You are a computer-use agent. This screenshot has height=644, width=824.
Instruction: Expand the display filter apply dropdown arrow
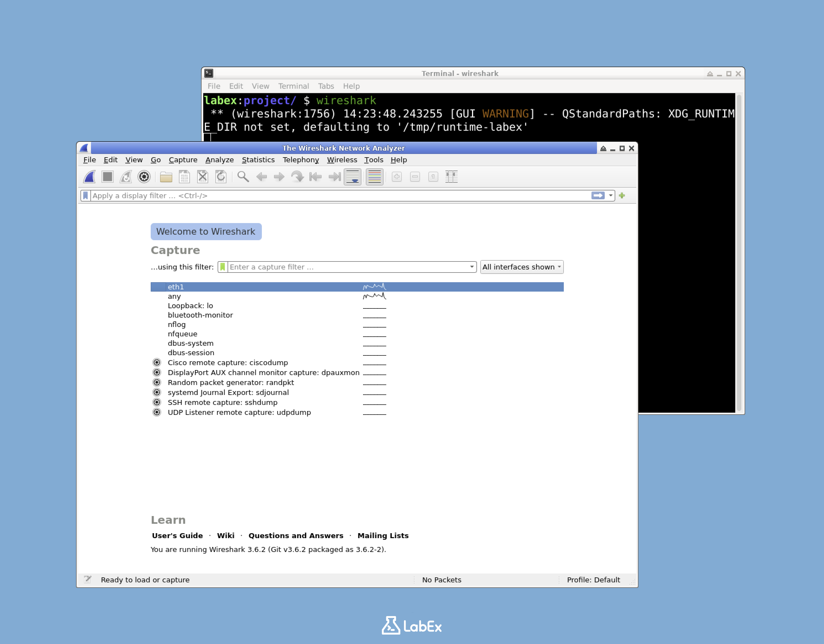611,195
